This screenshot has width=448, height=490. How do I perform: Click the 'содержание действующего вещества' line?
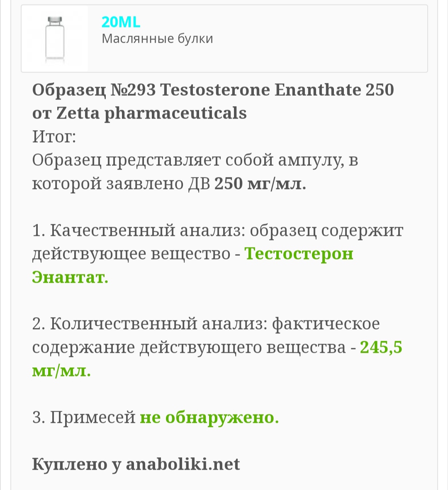coord(189,347)
